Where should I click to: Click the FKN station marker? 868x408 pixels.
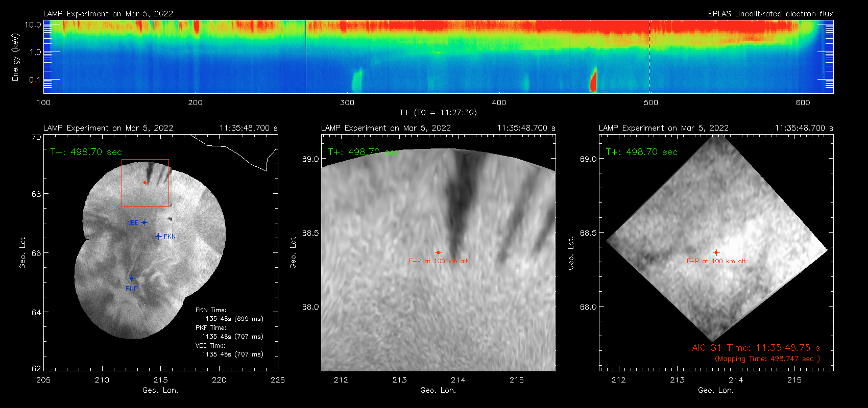pyautogui.click(x=158, y=236)
